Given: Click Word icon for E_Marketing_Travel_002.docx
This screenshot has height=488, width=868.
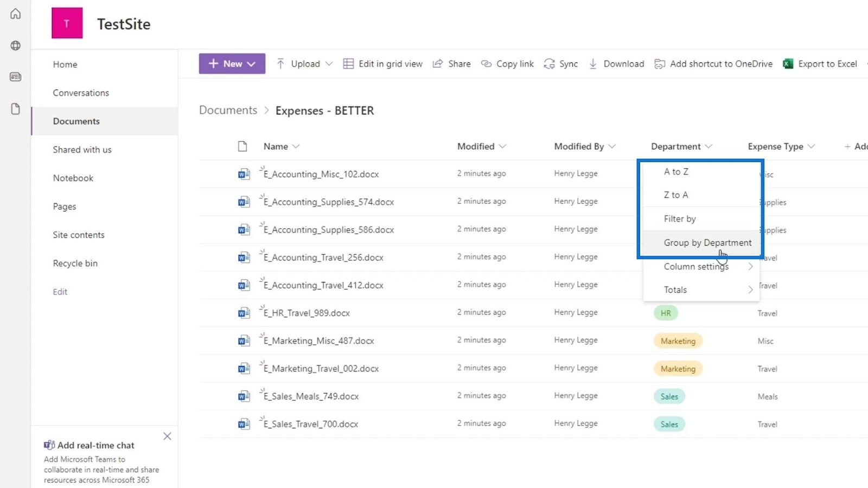Looking at the screenshot, I should coord(244,368).
